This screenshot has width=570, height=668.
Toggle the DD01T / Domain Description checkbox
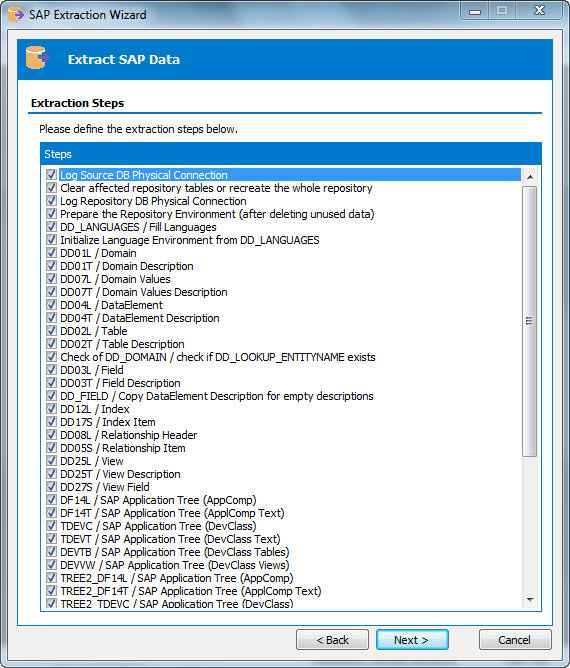tap(52, 266)
